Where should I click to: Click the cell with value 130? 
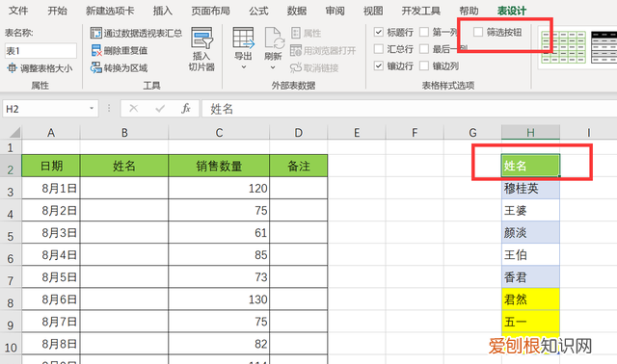[219, 299]
